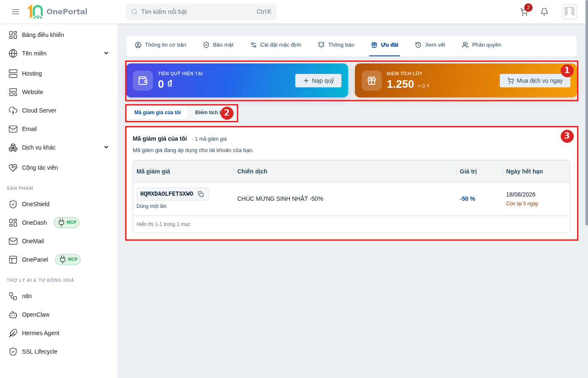Click the MCP badge beside OneDash
The height and width of the screenshot is (378, 588).
pyautogui.click(x=67, y=223)
